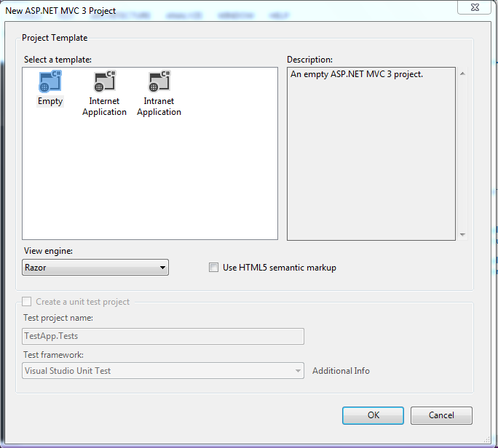This screenshot has height=448, width=498.
Task: Click the 'Intranet Application' label text
Action: (159, 107)
